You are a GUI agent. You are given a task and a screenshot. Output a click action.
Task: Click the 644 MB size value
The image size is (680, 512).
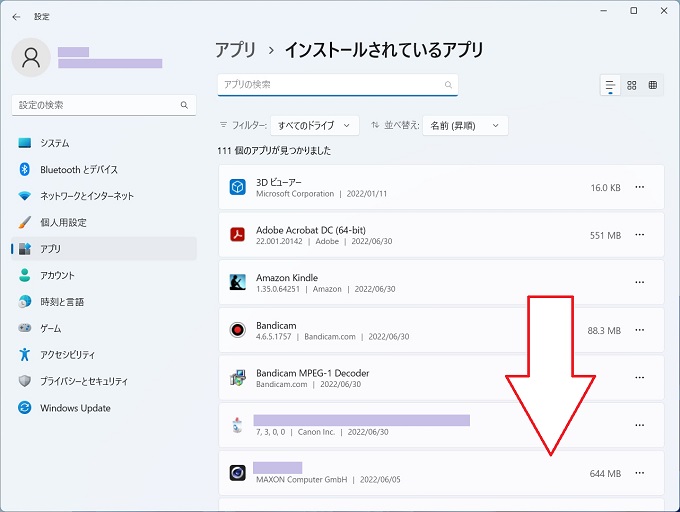[x=605, y=474]
